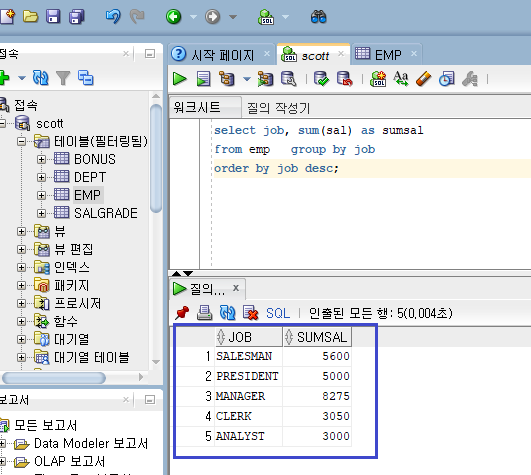Add new connection with green plus

4,78
